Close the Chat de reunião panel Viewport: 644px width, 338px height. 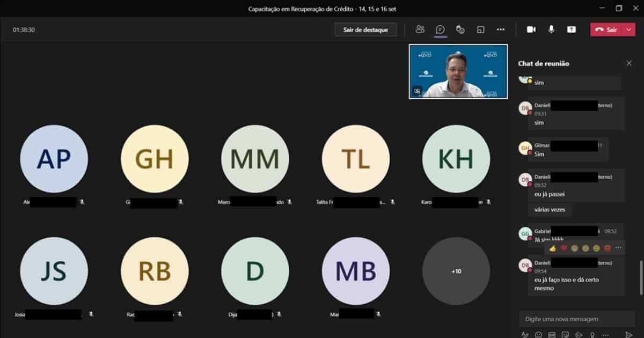point(629,63)
